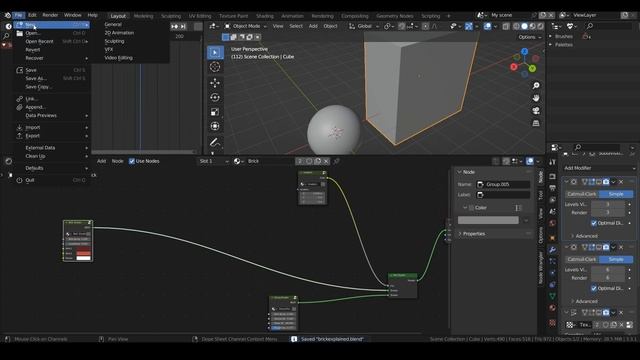The image size is (640, 360).
Task: Toggle Optimal Display on first subdivision modifier
Action: 594,223
